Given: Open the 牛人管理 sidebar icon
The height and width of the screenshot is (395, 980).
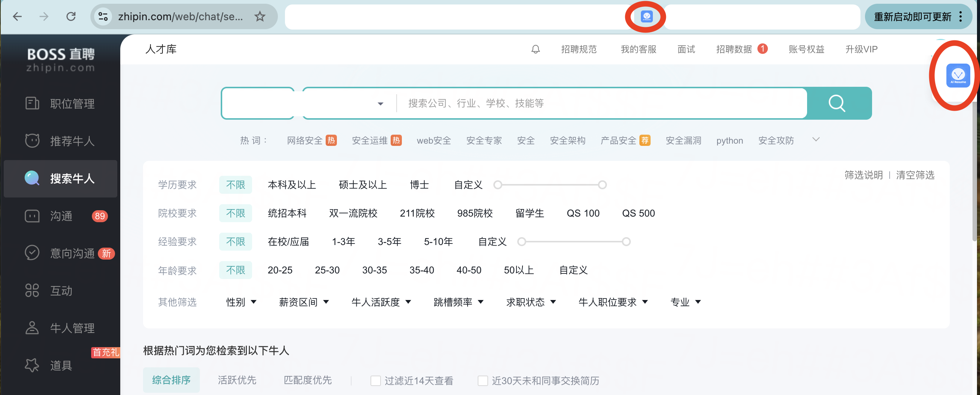Looking at the screenshot, I should pos(32,328).
